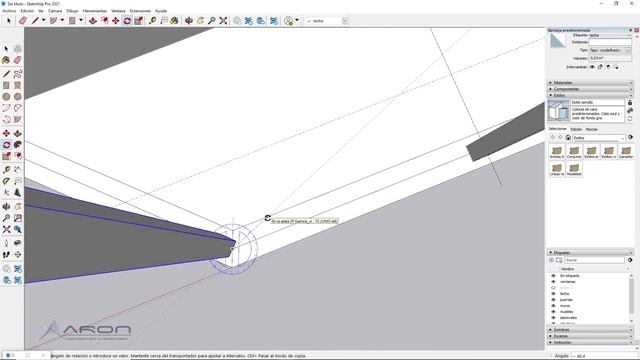Select the arrow Select tool in top toolbar
640x360 pixels.
pos(9,20)
